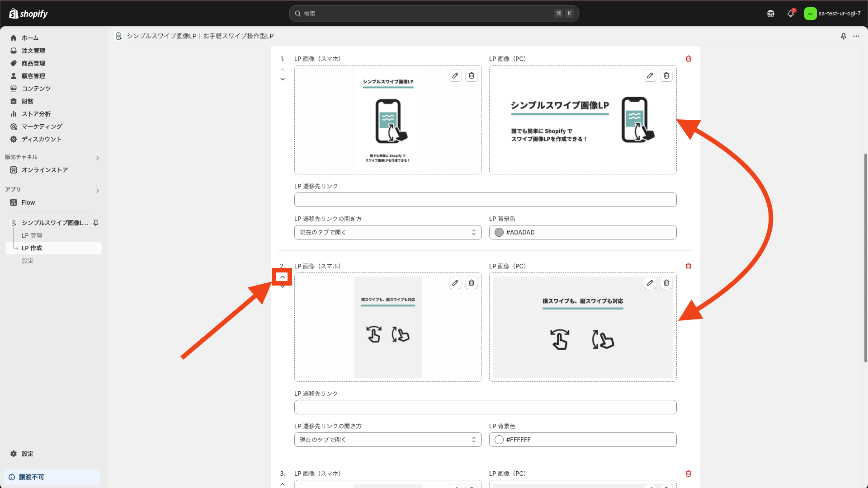Image resolution: width=868 pixels, height=488 pixels.
Task: Open the notifications bell
Action: (x=791, y=14)
